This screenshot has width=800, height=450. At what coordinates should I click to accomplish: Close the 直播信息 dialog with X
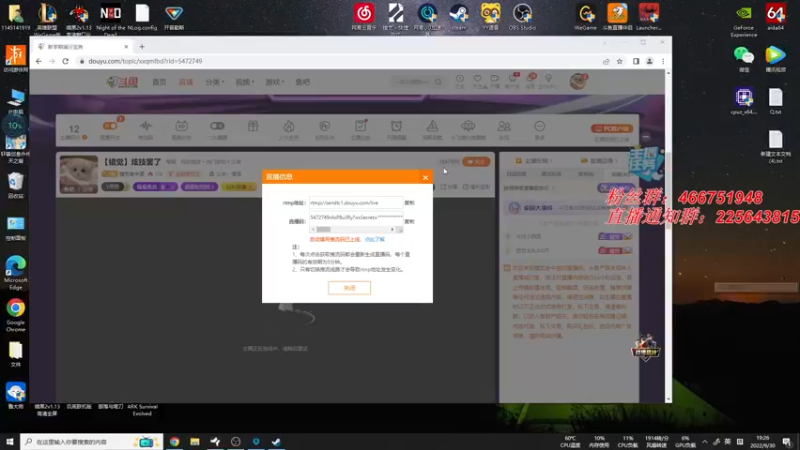coord(425,178)
